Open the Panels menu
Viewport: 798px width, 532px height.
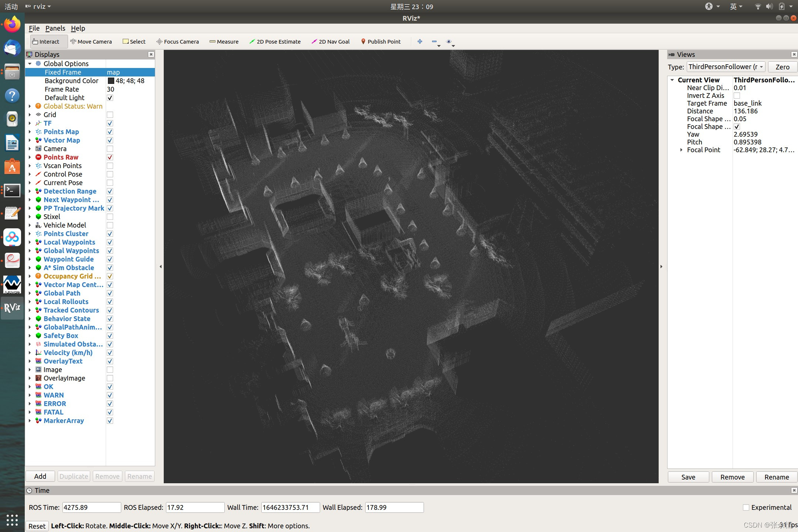pyautogui.click(x=55, y=28)
